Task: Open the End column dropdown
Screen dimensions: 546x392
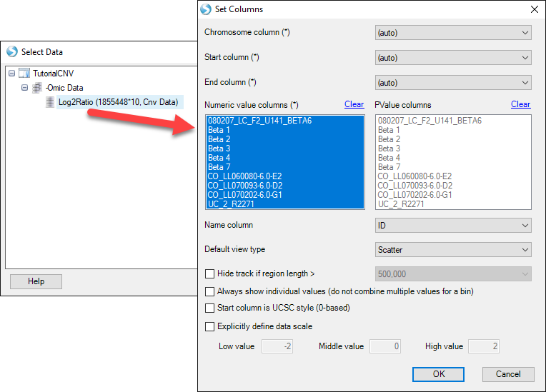Action: pos(453,83)
